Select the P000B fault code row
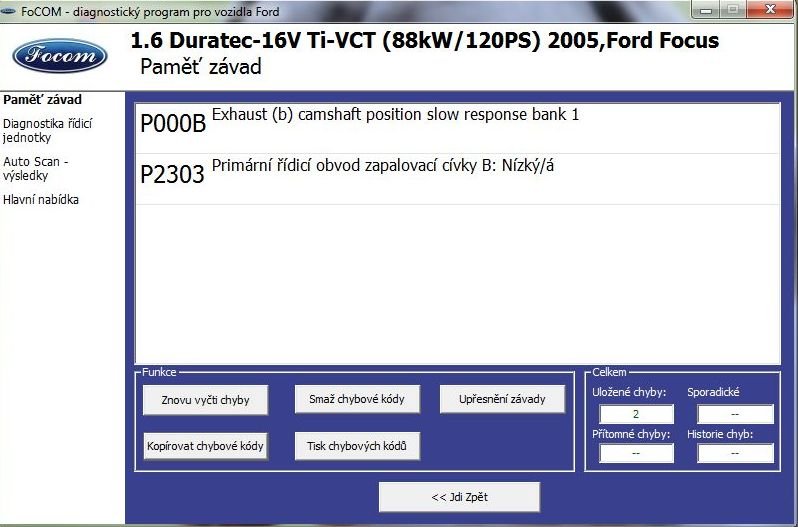Screen dimensions: 798x527 pyautogui.click(x=457, y=125)
